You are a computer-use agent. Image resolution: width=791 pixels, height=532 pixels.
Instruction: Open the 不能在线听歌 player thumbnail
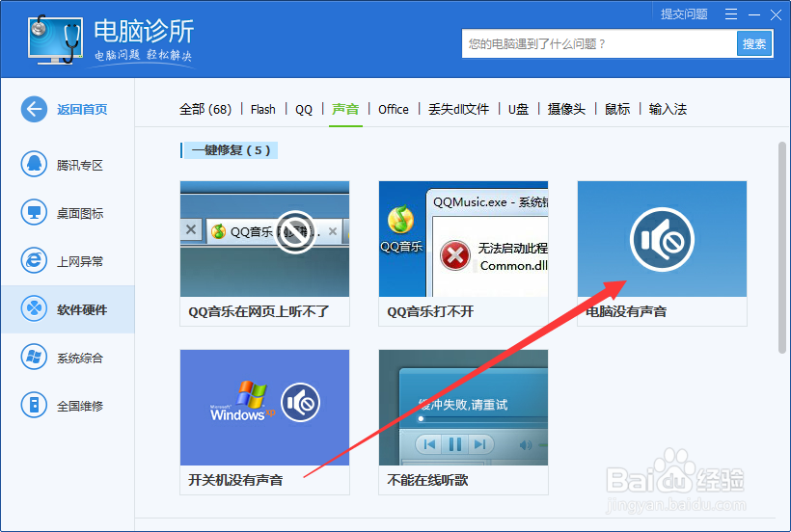(463, 408)
